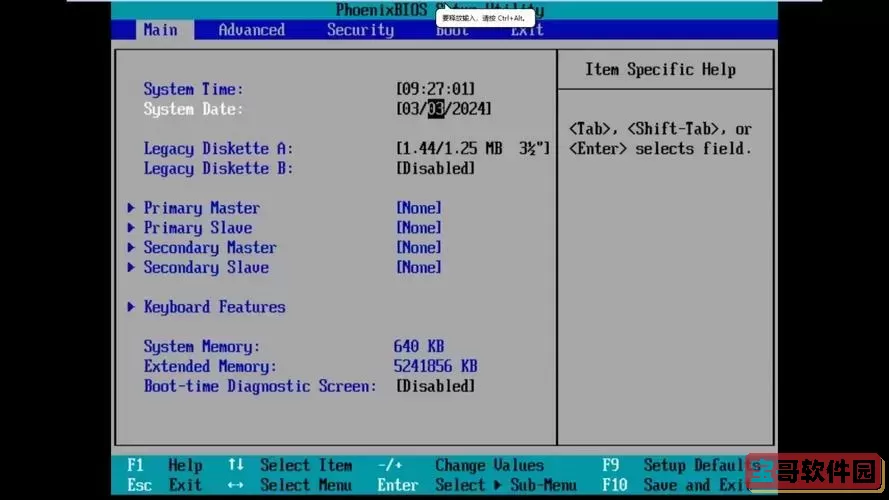Expand the Primary Master submenu arrow
This screenshot has width=889, height=500.
pyautogui.click(x=131, y=208)
